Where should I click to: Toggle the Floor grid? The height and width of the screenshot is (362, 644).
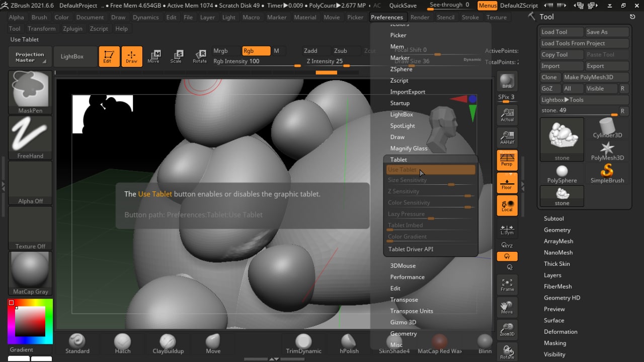507,183
